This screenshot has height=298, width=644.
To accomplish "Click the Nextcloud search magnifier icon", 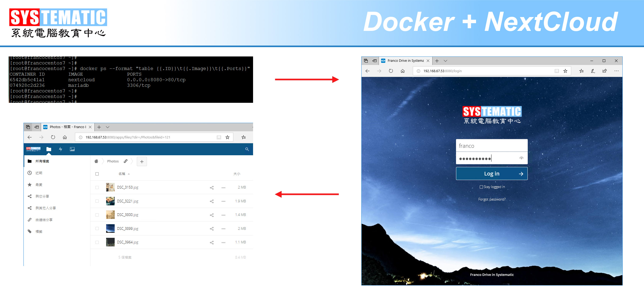I will tap(247, 149).
